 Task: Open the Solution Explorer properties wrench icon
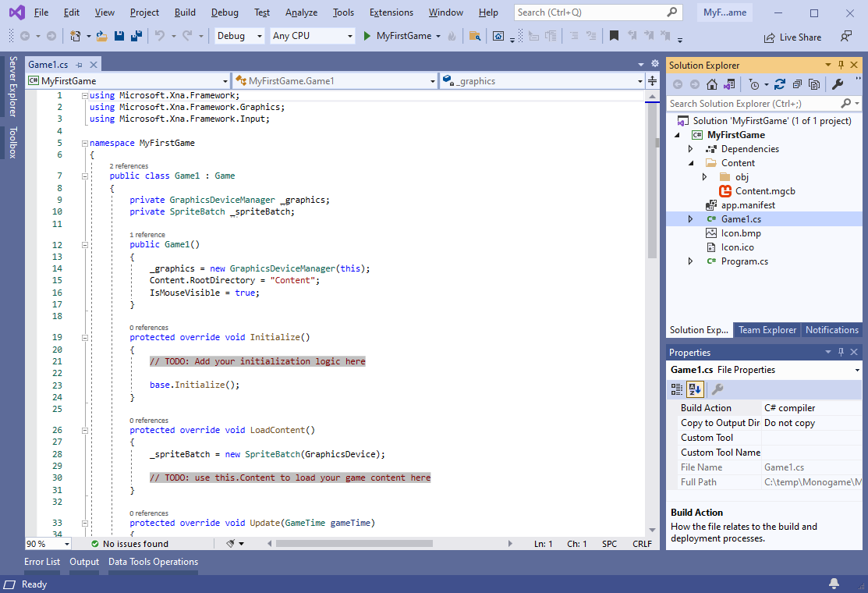click(x=838, y=84)
